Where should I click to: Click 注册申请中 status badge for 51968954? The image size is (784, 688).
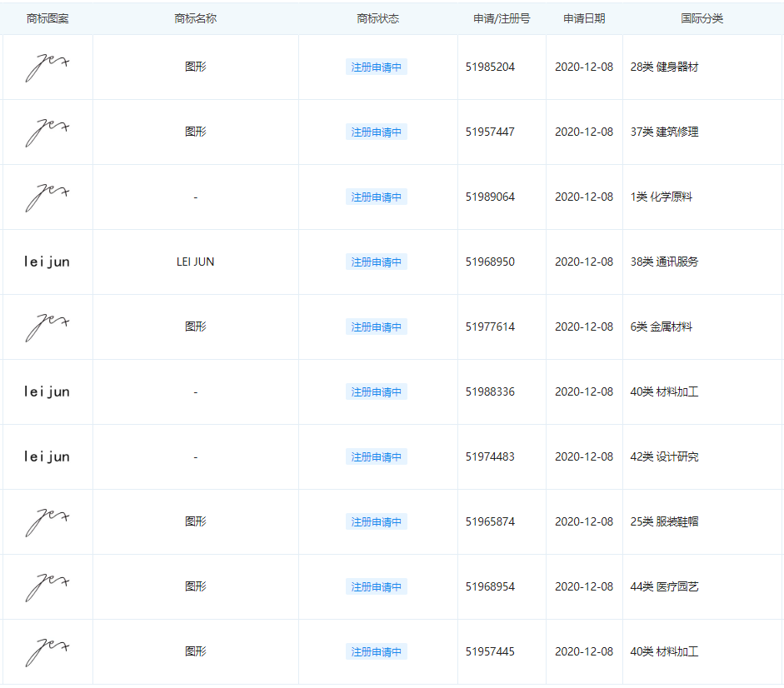377,587
